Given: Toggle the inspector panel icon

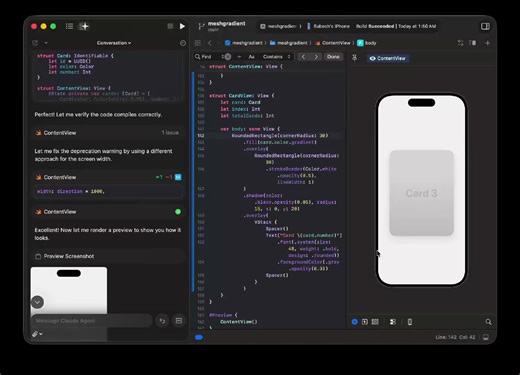Looking at the screenshot, I should click(485, 26).
